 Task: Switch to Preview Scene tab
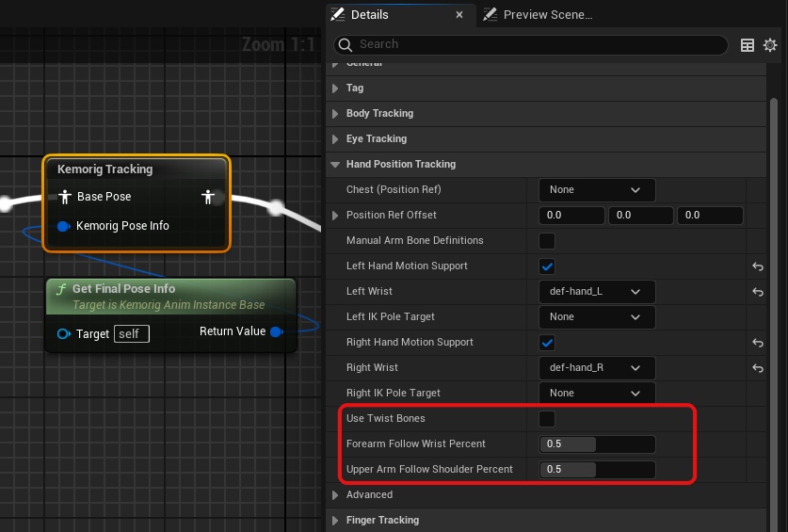[546, 14]
